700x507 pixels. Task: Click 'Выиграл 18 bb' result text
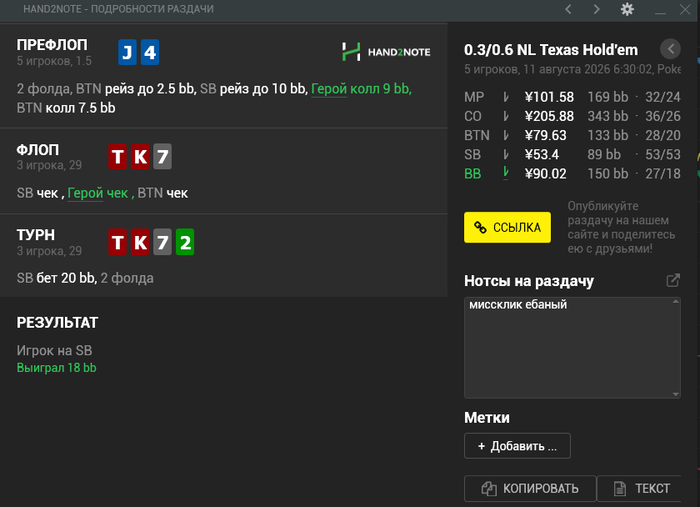(x=57, y=368)
